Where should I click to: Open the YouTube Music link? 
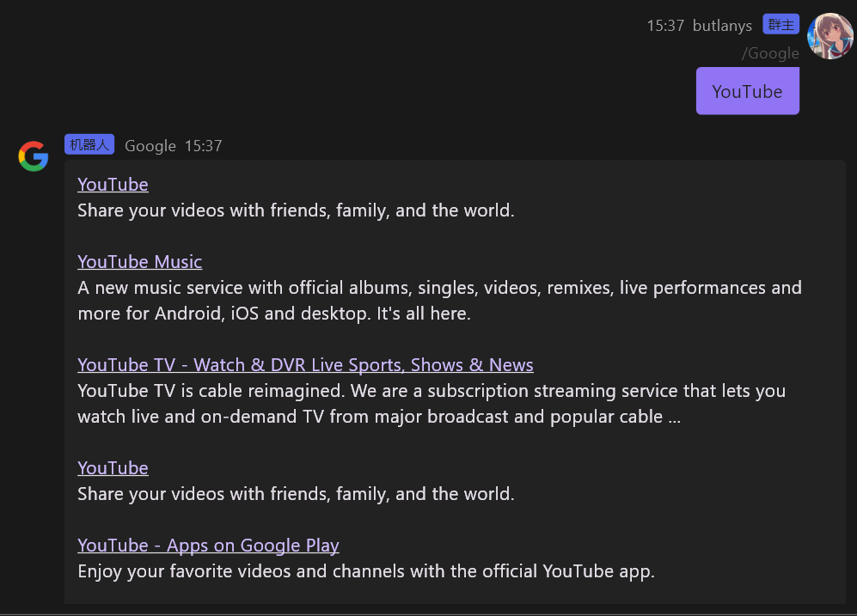click(139, 262)
